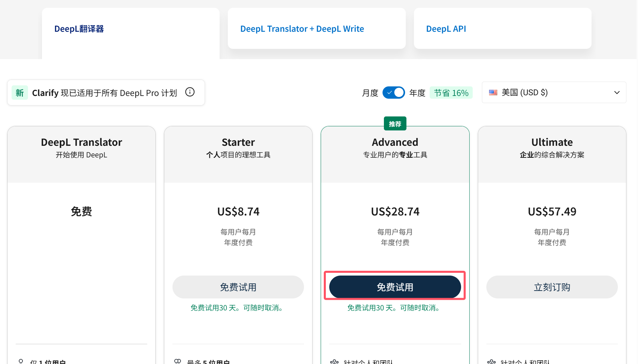Viewport: 638px width, 364px height.
Task: Click the 5-user icon on the Starter card
Action: (178, 361)
